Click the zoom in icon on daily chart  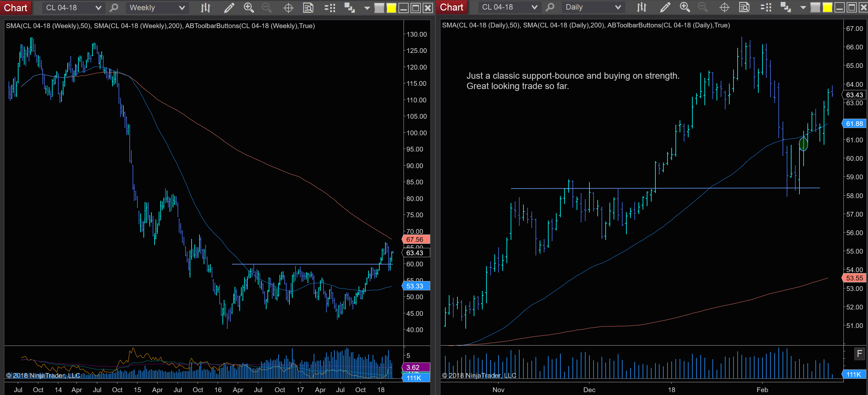(685, 7)
